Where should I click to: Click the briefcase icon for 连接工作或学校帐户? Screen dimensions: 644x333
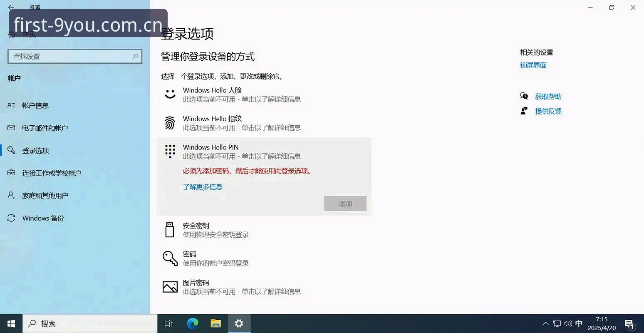[x=11, y=173]
